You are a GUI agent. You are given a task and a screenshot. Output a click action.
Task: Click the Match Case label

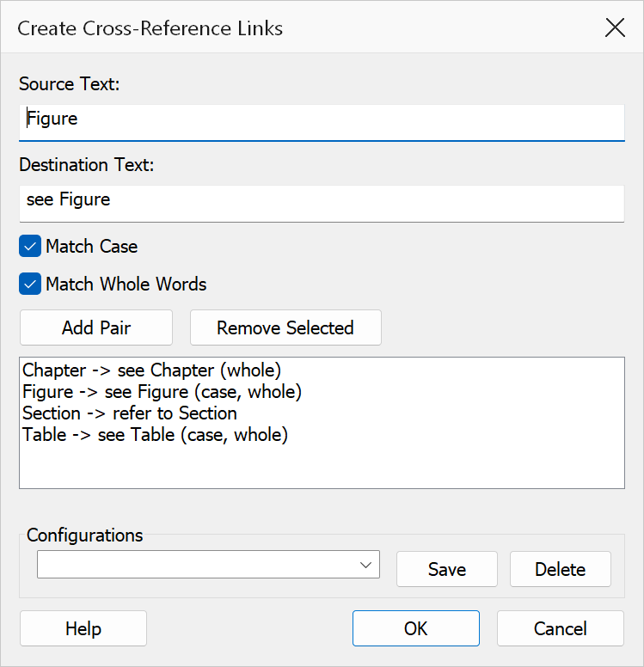point(91,247)
